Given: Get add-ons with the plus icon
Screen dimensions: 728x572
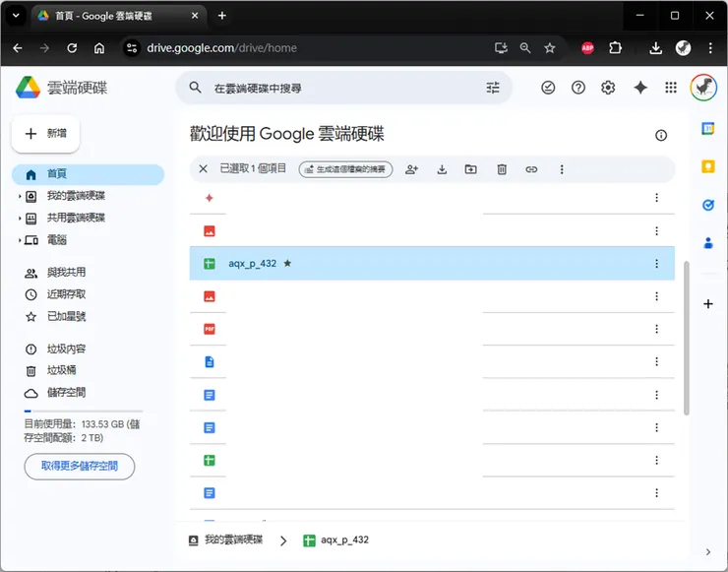Looking at the screenshot, I should [707, 304].
